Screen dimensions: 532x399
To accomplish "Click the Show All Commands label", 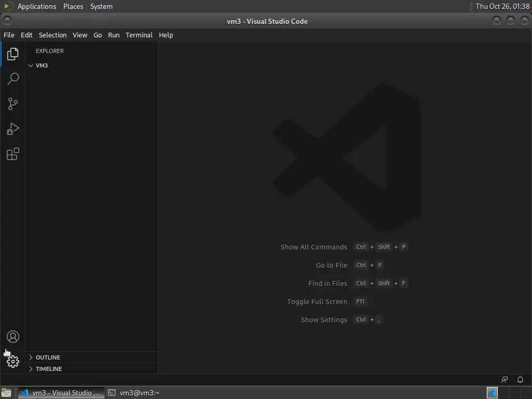I will coord(314,247).
